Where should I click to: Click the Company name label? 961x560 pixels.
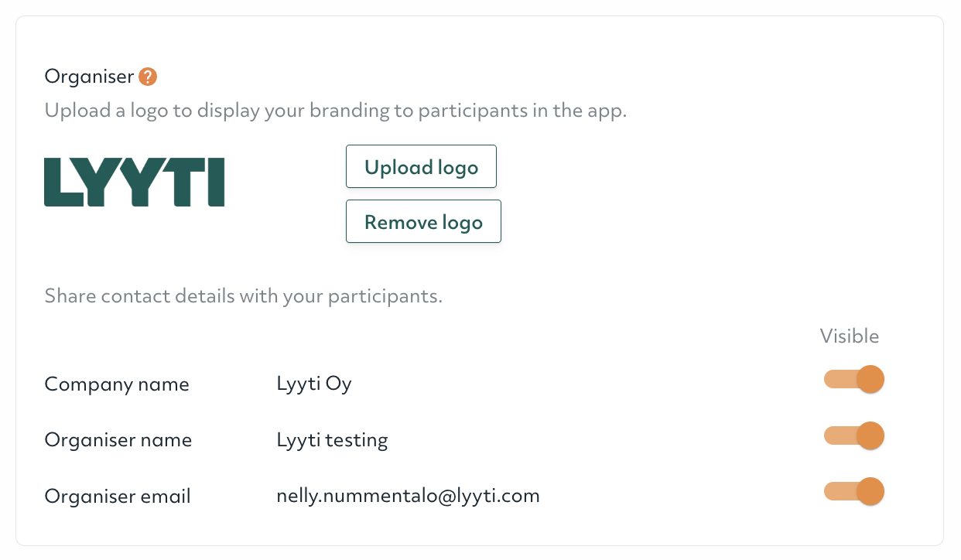pos(117,384)
